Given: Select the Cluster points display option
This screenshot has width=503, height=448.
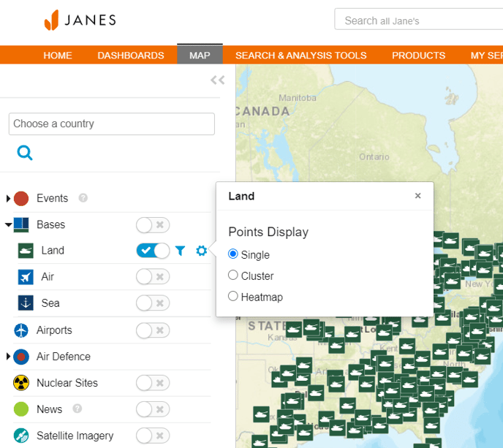Looking at the screenshot, I should pos(233,275).
